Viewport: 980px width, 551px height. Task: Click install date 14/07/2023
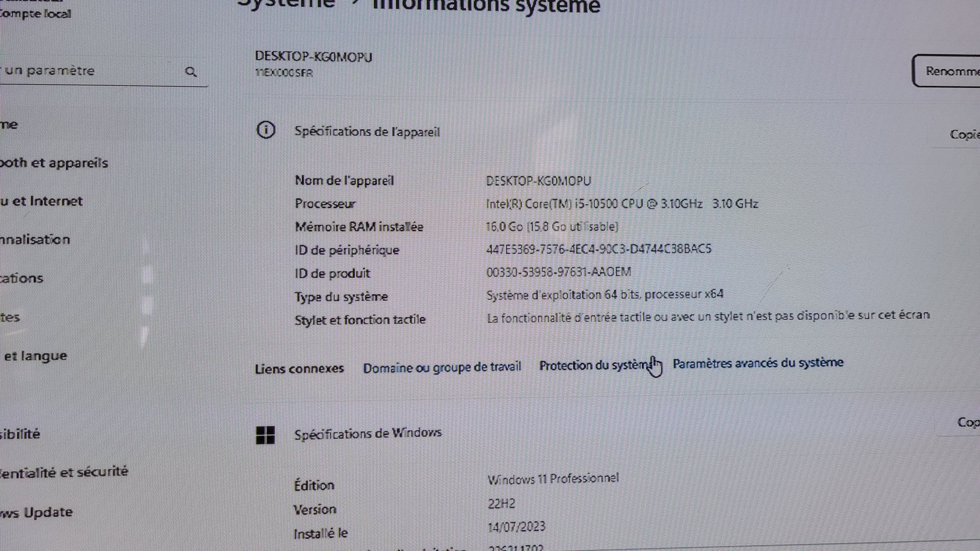(516, 527)
